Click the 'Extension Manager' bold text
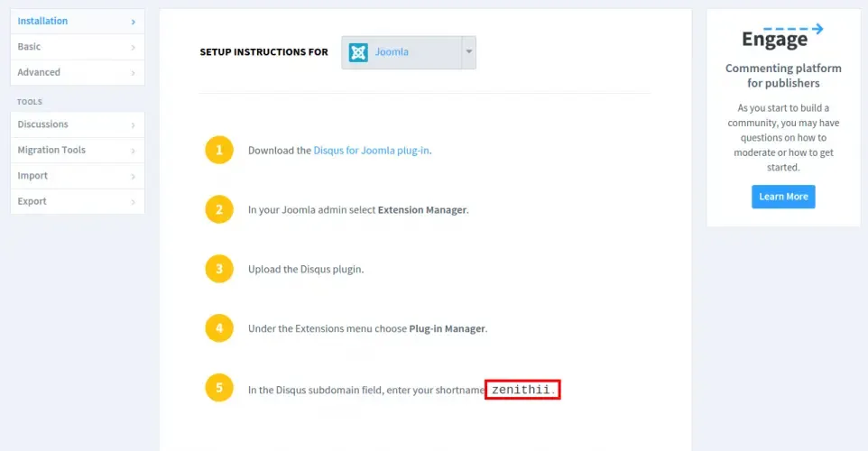The width and height of the screenshot is (868, 451). pyautogui.click(x=422, y=210)
